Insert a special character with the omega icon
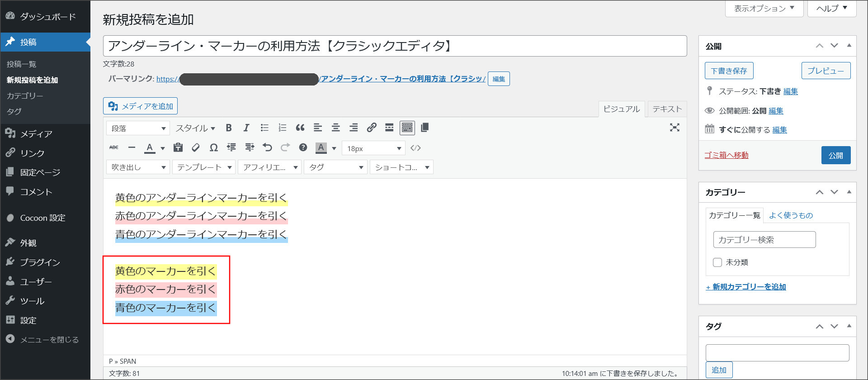The height and width of the screenshot is (380, 868). (x=214, y=147)
